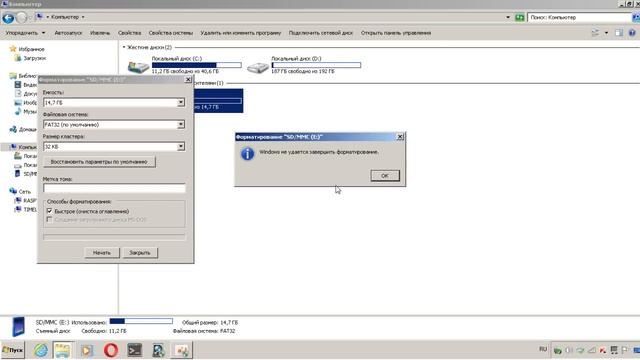Toggle the MS-DOS boot disk checkbox

(x=49, y=220)
